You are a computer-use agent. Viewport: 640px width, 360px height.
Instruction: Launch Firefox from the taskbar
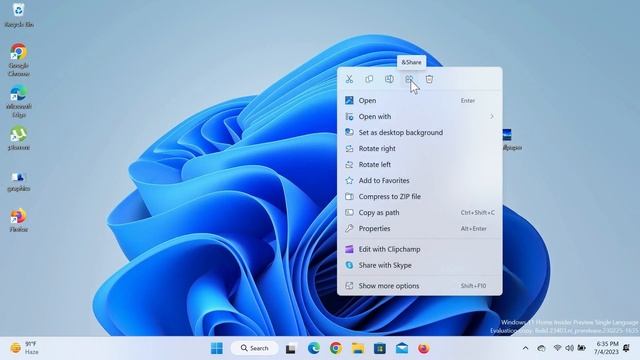tap(424, 348)
